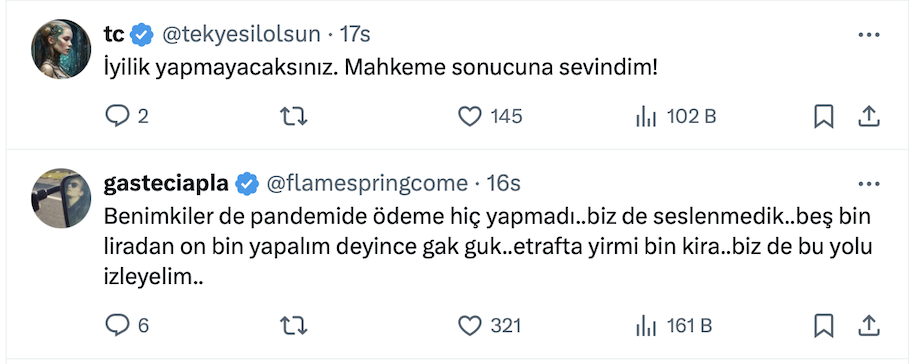The height and width of the screenshot is (364, 916).
Task: Bookmark the gasteciapla tweet
Action: pyautogui.click(x=824, y=325)
